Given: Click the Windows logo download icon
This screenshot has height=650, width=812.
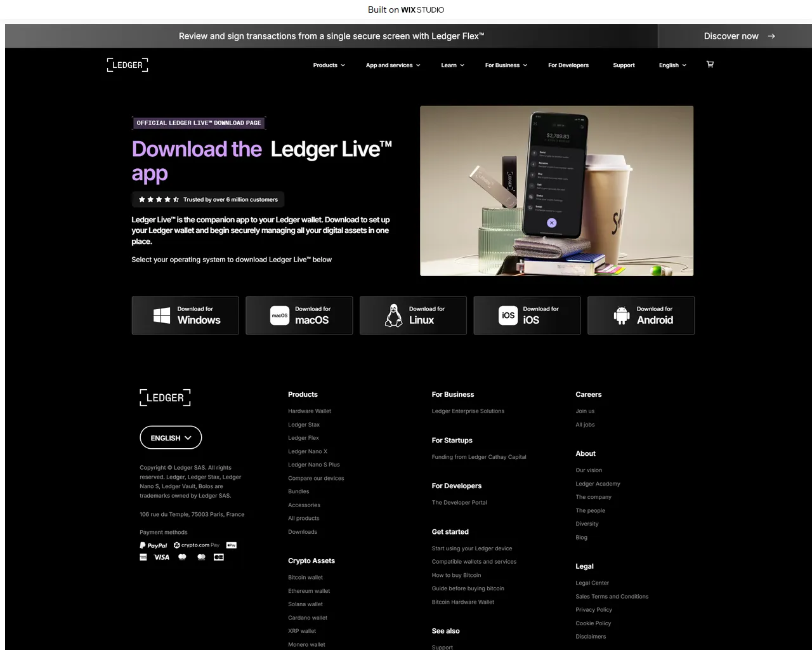Looking at the screenshot, I should pyautogui.click(x=162, y=315).
